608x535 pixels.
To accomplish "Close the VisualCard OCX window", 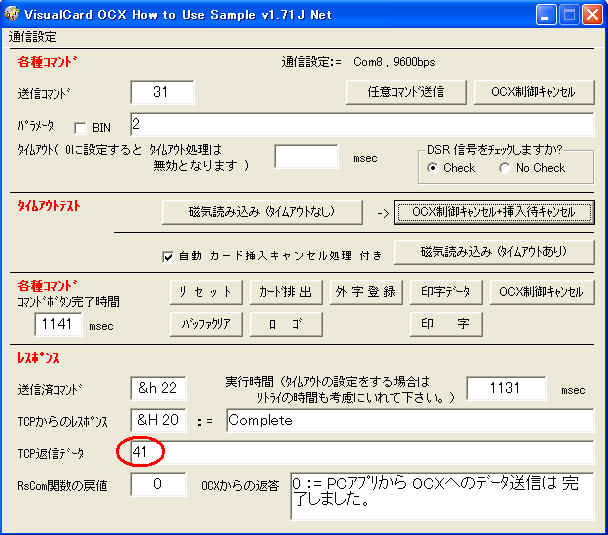I will (592, 15).
